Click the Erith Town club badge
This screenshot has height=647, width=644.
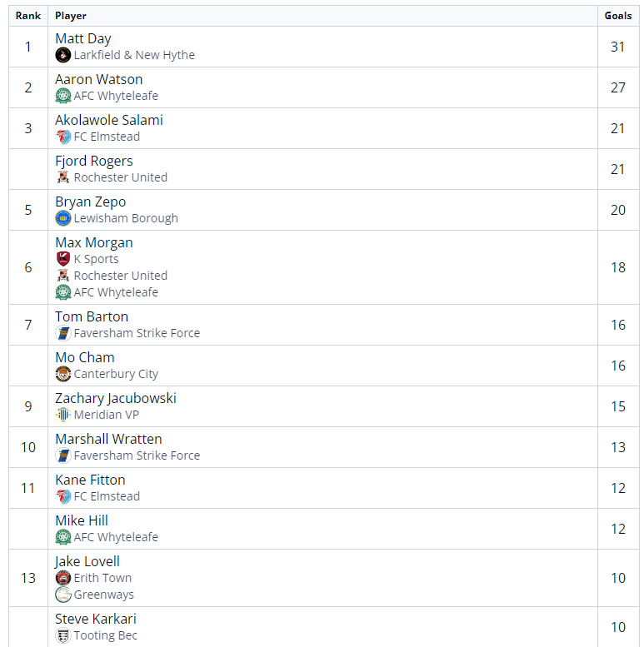(62, 578)
